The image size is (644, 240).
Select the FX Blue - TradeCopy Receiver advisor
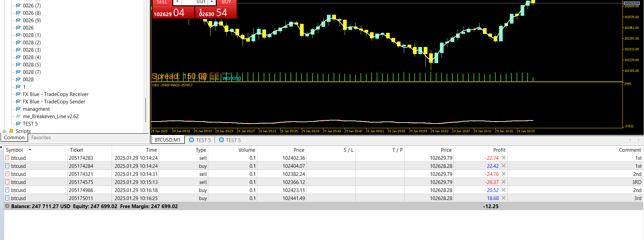56,94
